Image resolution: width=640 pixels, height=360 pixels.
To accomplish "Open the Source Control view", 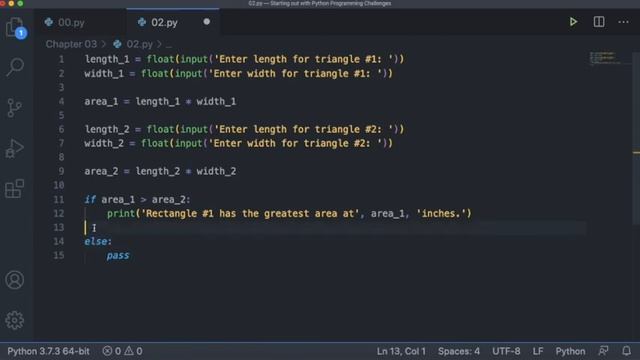I will (15, 108).
